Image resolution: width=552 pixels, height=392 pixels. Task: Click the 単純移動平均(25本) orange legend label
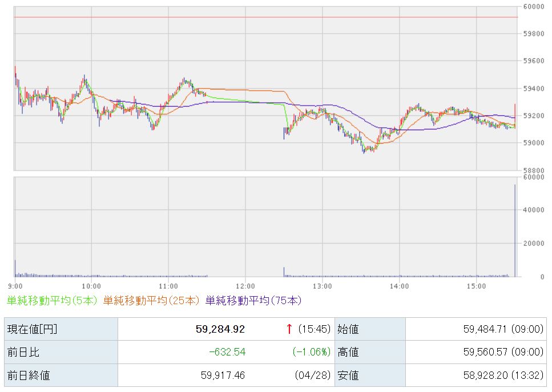[152, 300]
